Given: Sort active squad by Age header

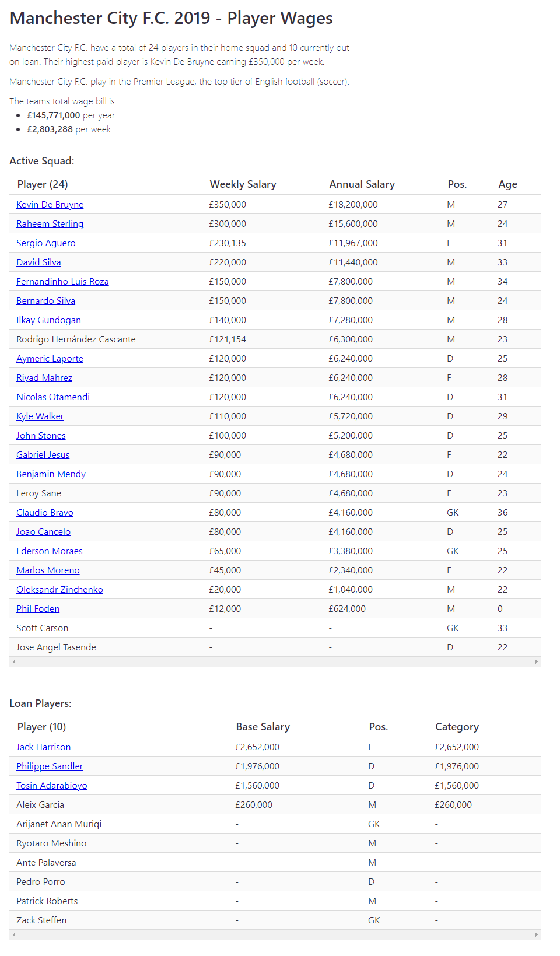Looking at the screenshot, I should pyautogui.click(x=508, y=184).
